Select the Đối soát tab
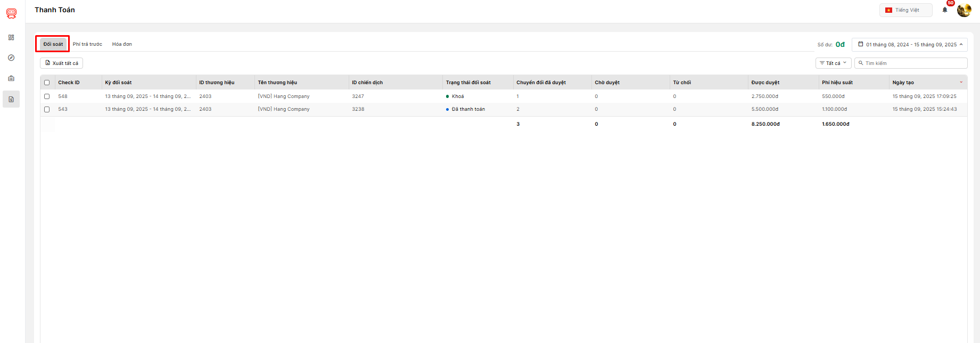980x343 pixels. pyautogui.click(x=53, y=44)
